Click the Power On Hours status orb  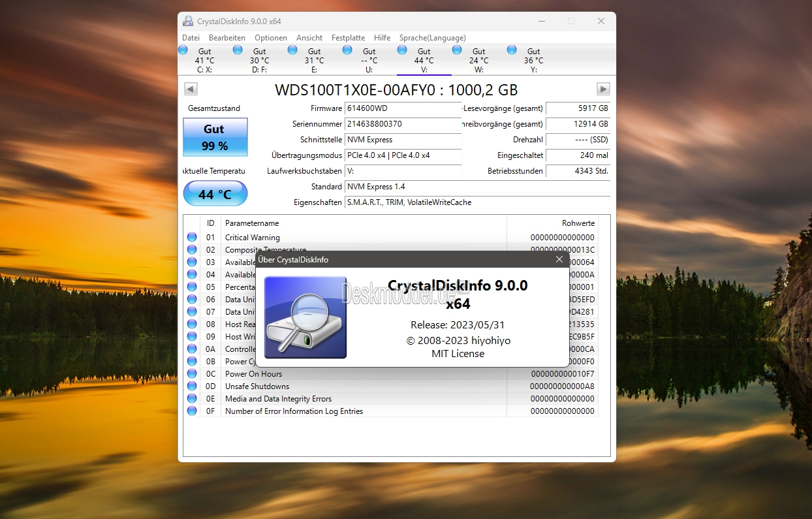[x=192, y=374]
